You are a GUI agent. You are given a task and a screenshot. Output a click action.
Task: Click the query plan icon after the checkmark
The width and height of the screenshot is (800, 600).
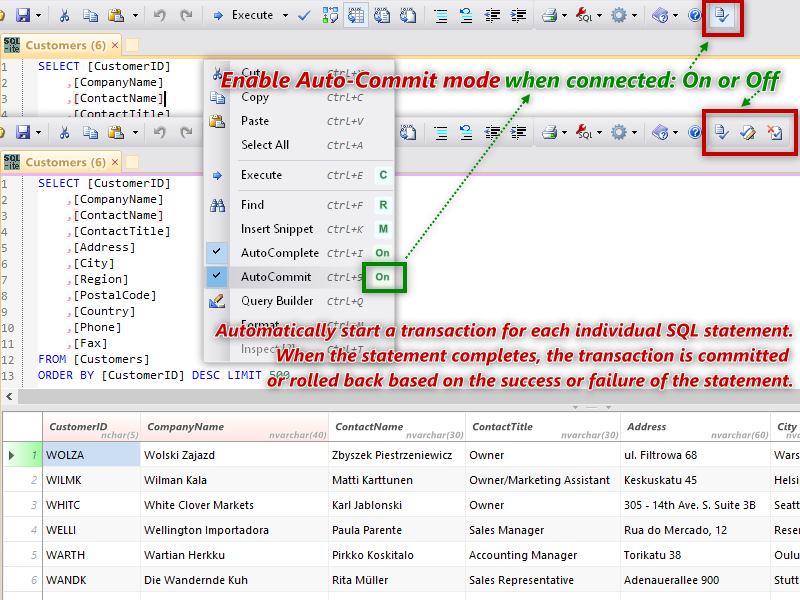tap(330, 15)
